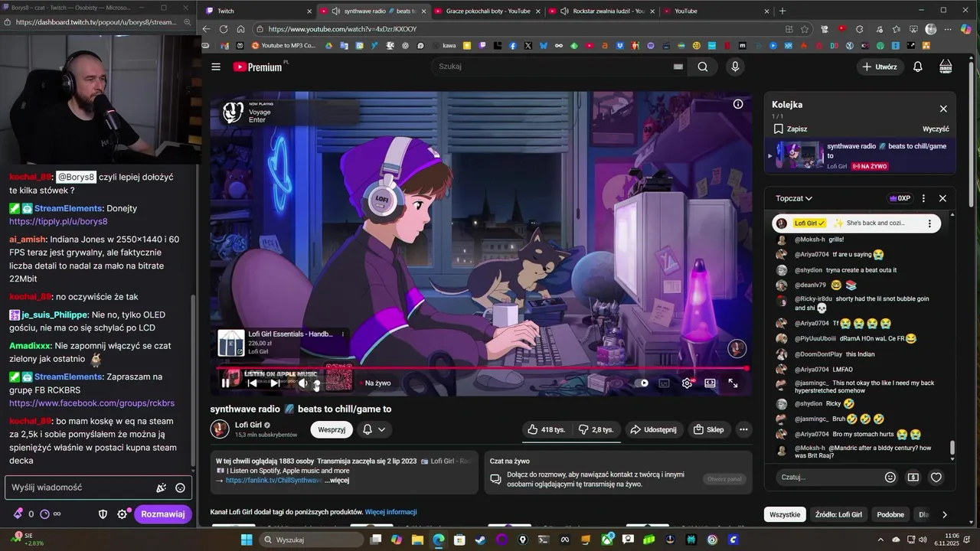Select the Wszystkie filter chip

(x=785, y=515)
